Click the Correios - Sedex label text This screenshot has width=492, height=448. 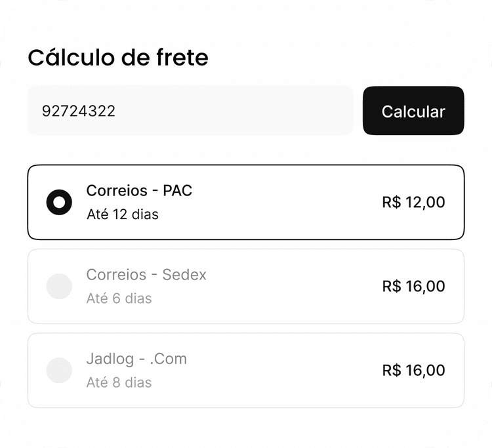click(146, 275)
